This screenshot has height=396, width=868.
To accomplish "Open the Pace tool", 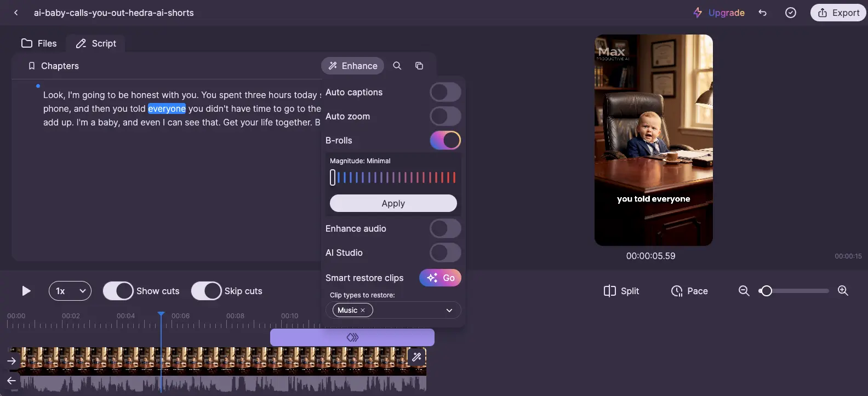I will 689,291.
